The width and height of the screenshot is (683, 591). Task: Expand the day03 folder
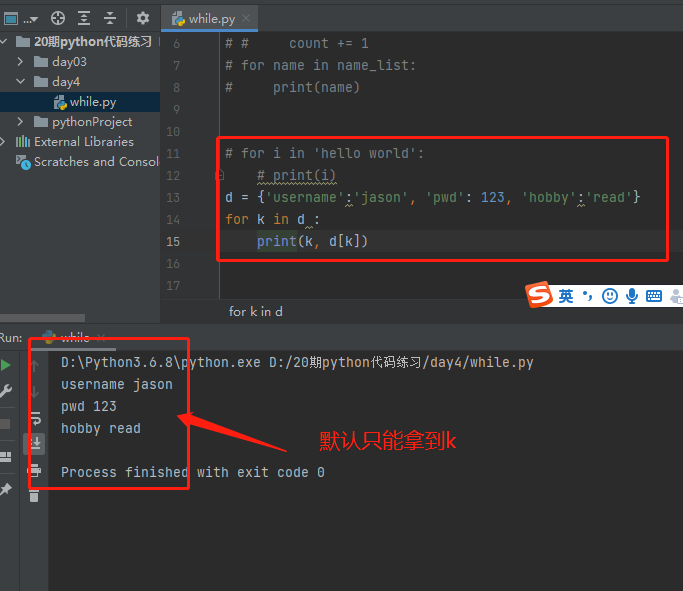(20, 61)
